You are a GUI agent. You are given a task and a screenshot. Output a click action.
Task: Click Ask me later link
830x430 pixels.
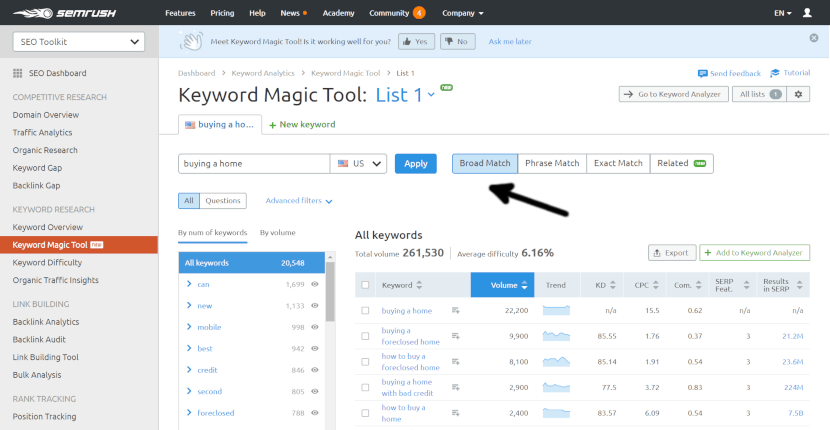510,41
